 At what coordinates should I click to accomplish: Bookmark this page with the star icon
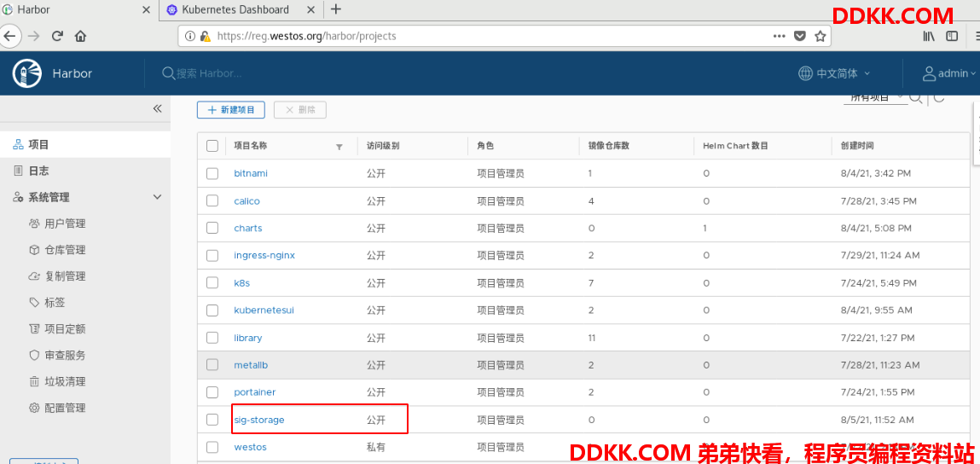click(820, 37)
